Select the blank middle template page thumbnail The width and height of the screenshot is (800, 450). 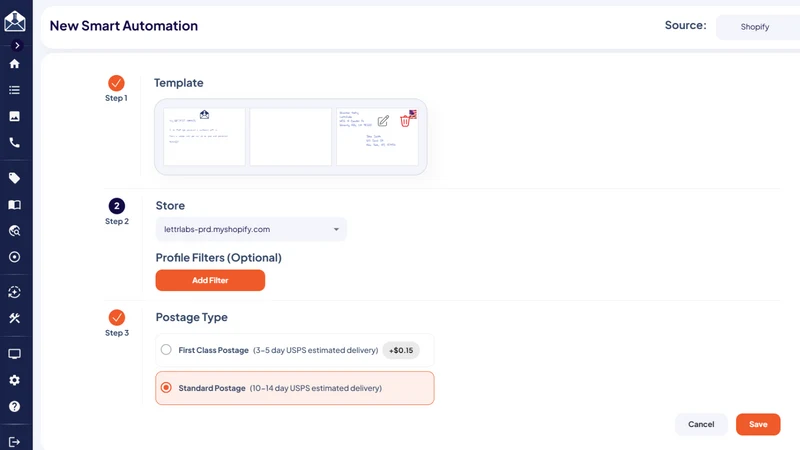pyautogui.click(x=291, y=137)
